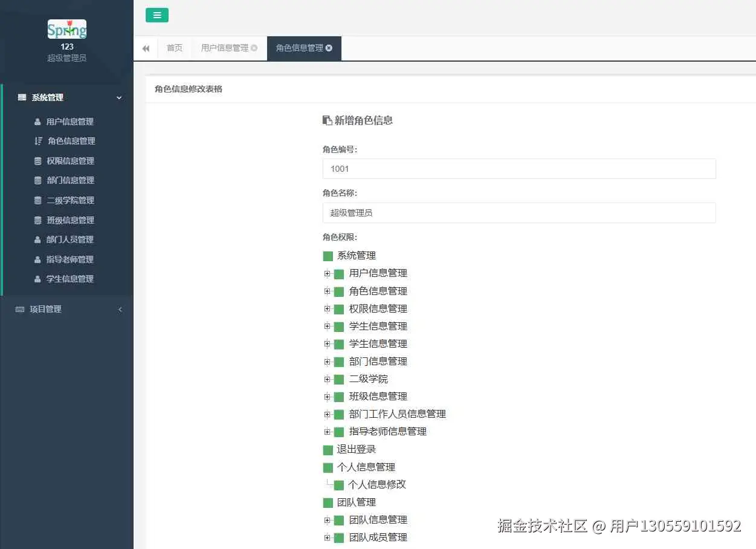Screen dimensions: 756x549
Task: Click the double-arrow tab scroll-back icon
Action: coord(146,48)
